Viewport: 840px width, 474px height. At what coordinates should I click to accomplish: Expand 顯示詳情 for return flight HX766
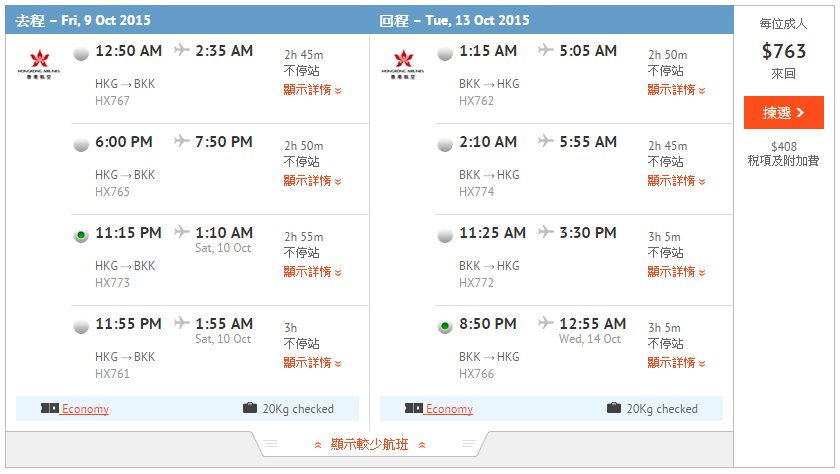tap(676, 363)
